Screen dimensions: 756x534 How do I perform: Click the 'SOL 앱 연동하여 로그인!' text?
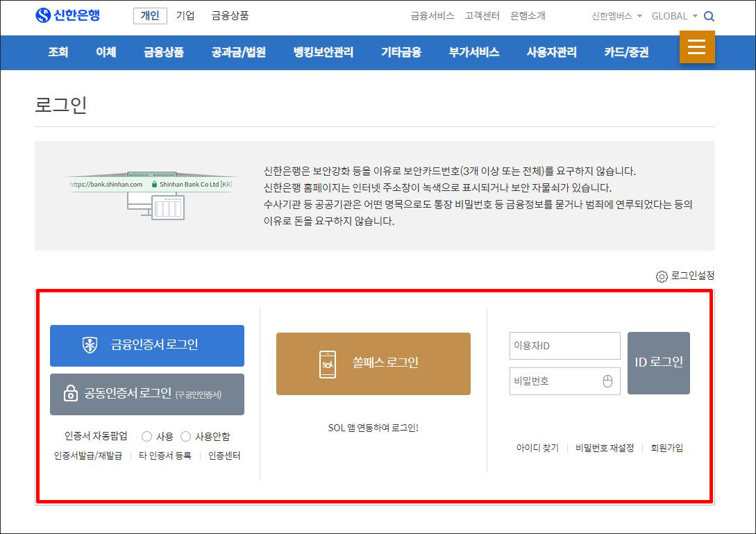click(373, 428)
